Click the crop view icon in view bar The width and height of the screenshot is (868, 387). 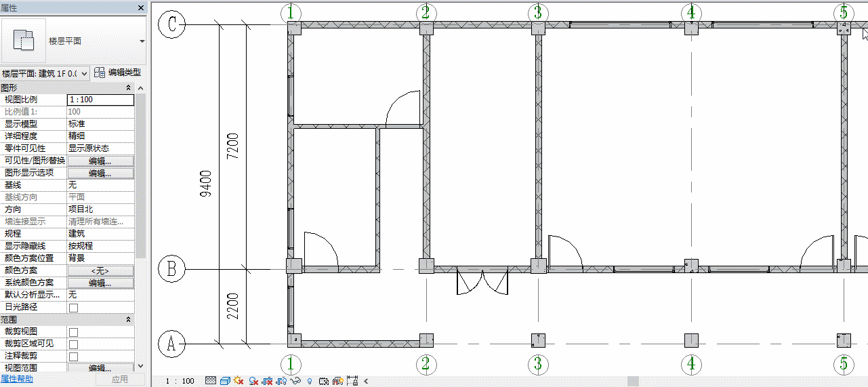coord(267,381)
